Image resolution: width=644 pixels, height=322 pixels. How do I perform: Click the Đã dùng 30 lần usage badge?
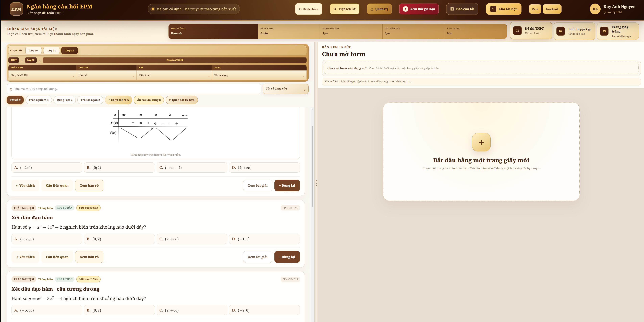[88, 208]
